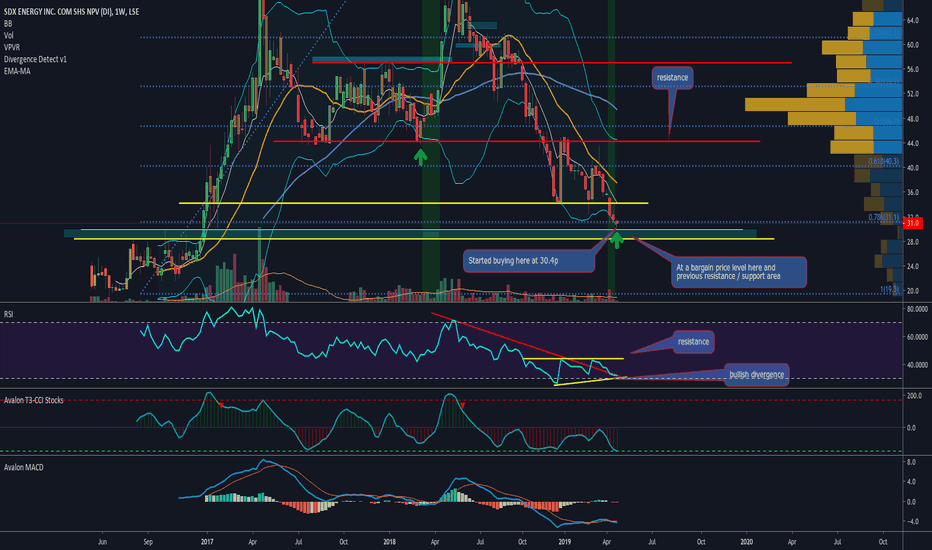The image size is (932, 550).
Task: Click the 8.0 MACD axis label
Action: (911, 462)
